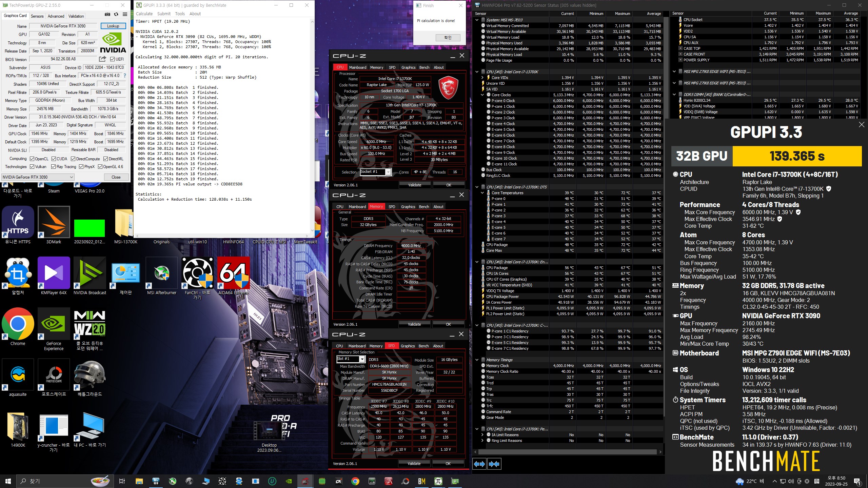This screenshot has width=868, height=488.
Task: Open File Explorer from the taskbar
Action: pyautogui.click(x=139, y=481)
